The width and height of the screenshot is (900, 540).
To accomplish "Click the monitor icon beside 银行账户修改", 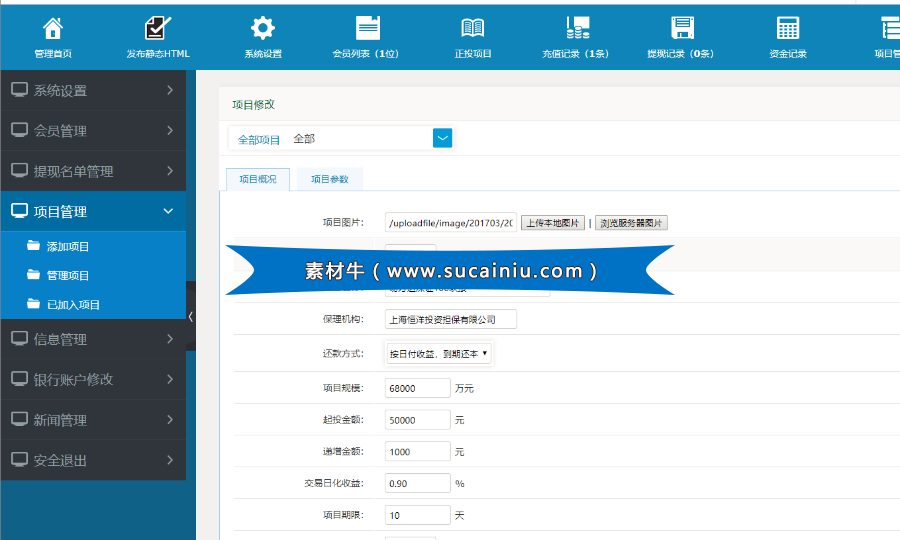I will coord(20,379).
